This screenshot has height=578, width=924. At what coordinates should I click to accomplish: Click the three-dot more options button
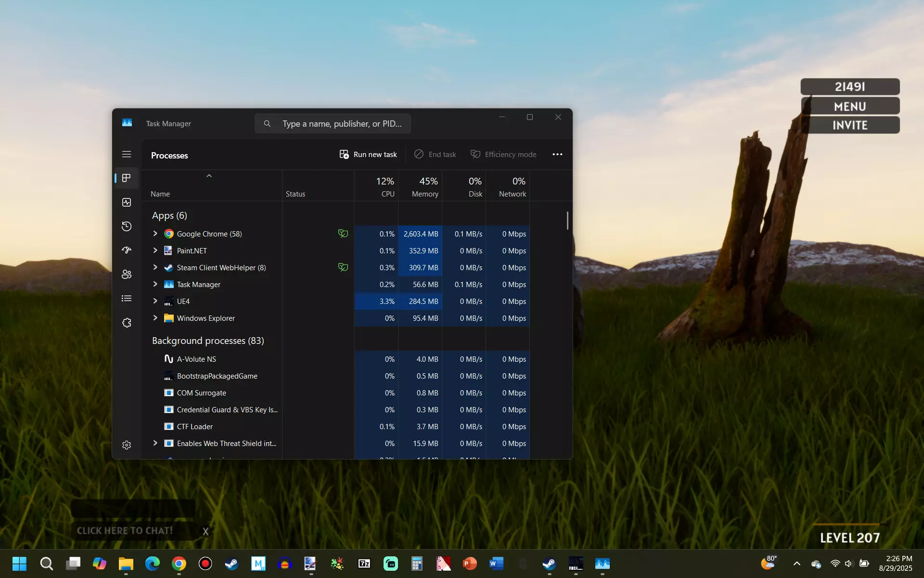coord(557,154)
